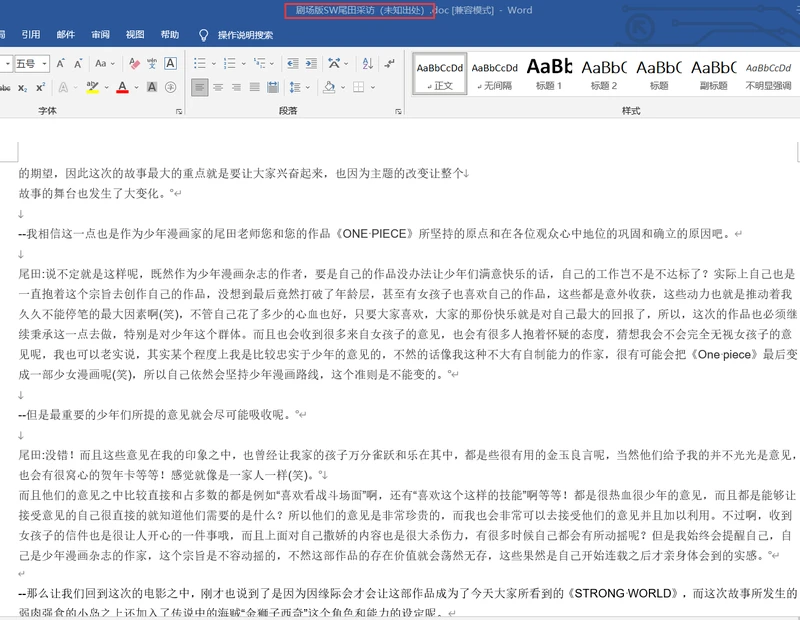
Task: Apply the 正文 style
Action: [440, 75]
